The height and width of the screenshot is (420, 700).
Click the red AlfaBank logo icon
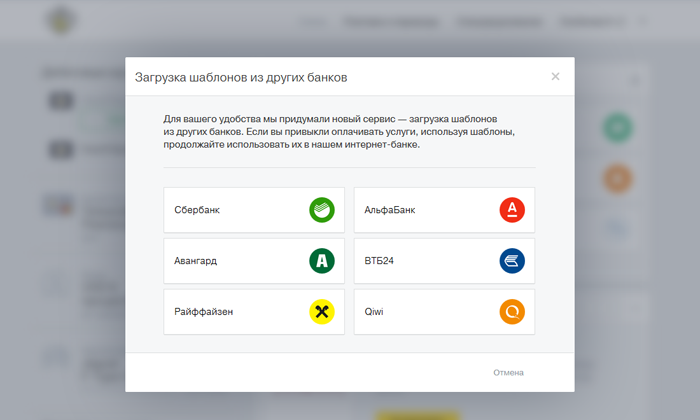coord(512,210)
